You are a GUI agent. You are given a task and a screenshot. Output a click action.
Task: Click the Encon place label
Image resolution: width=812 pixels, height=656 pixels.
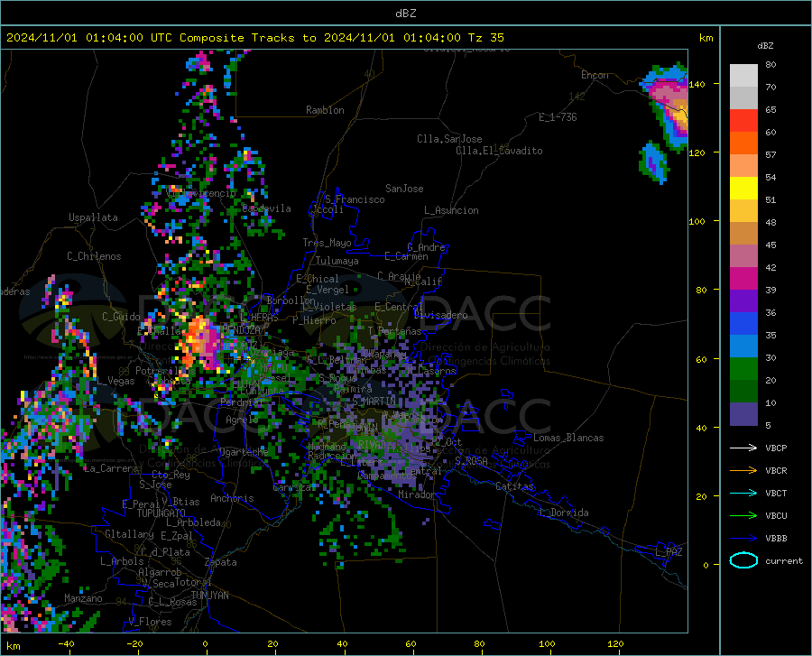595,75
